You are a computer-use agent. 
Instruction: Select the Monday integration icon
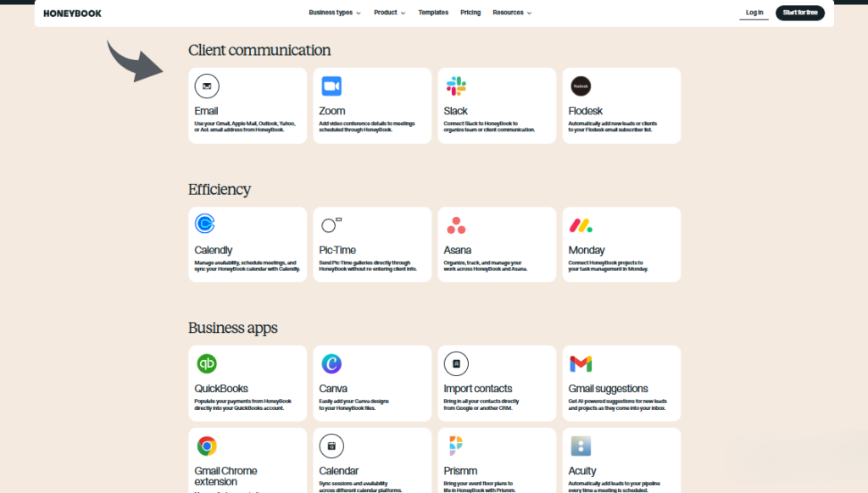click(581, 224)
